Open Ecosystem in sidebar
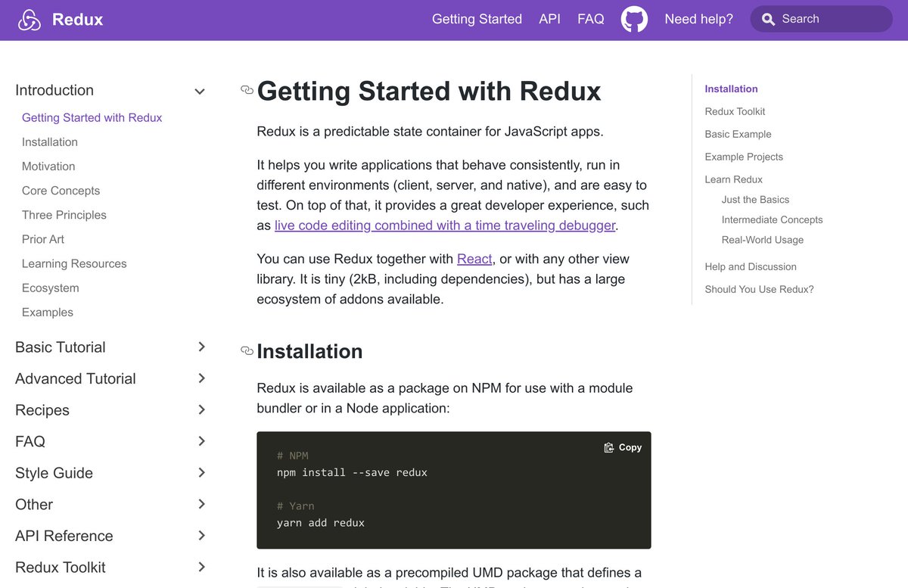The image size is (908, 588). pos(51,288)
